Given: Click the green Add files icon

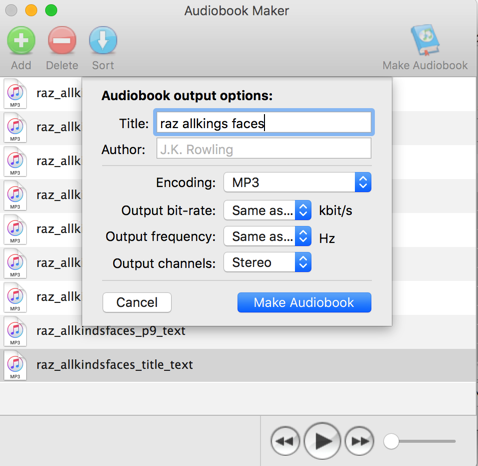Looking at the screenshot, I should pos(21,40).
